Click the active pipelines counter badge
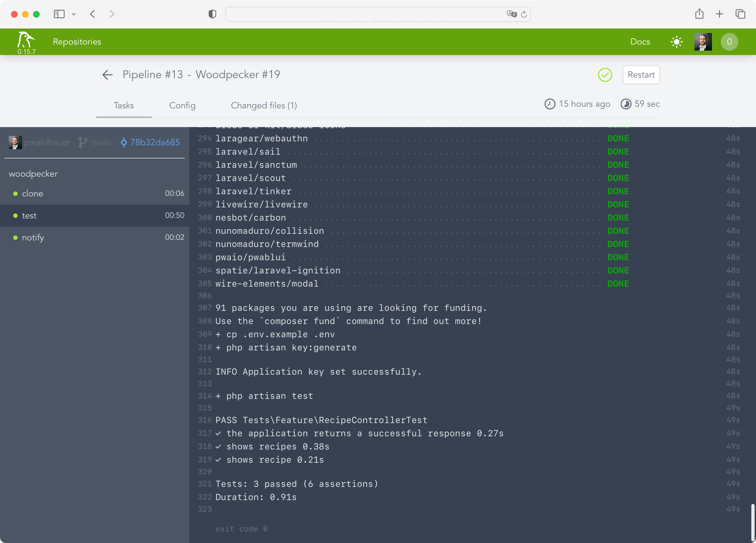 coord(729,42)
